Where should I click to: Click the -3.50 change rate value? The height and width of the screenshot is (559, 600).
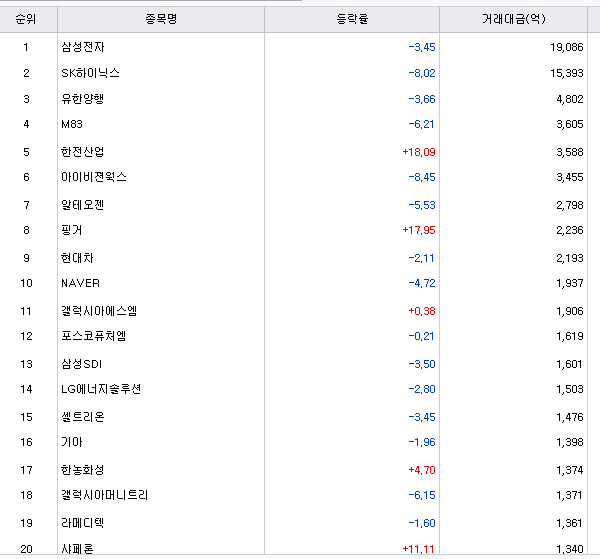click(x=422, y=364)
